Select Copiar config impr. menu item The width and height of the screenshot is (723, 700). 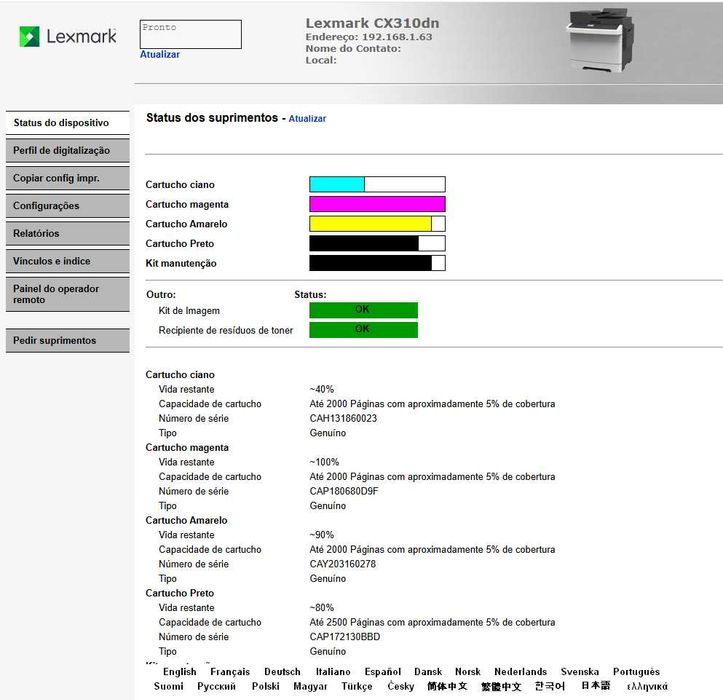pos(68,178)
